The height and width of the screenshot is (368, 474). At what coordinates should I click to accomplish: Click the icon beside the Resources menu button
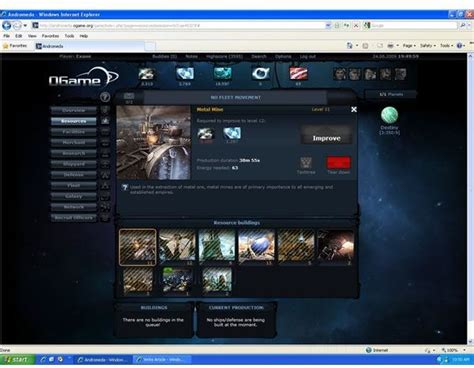pyautogui.click(x=105, y=121)
